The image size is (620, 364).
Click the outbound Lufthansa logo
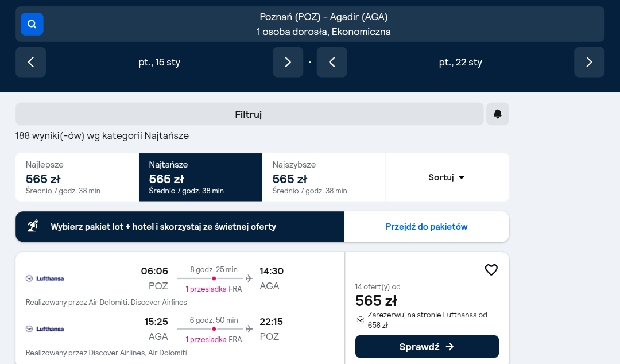point(45,278)
